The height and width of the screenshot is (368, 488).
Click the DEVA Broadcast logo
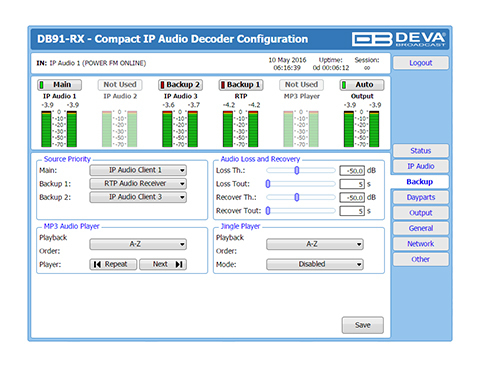point(399,39)
